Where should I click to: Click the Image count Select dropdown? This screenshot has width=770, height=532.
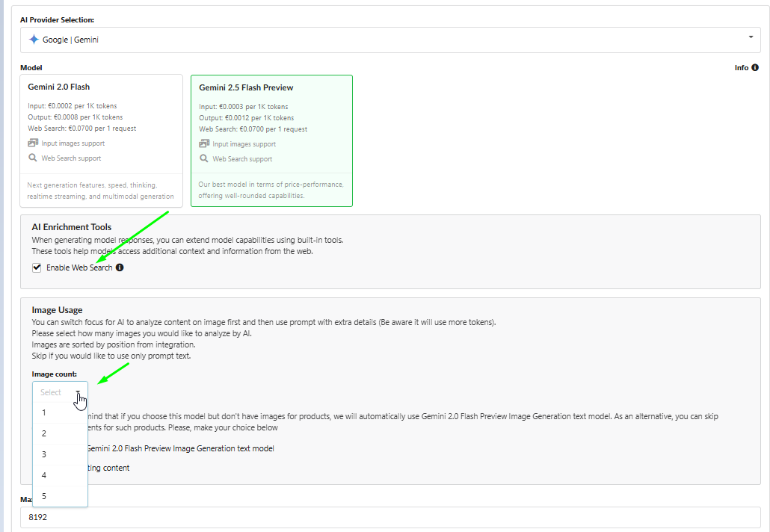coord(60,392)
